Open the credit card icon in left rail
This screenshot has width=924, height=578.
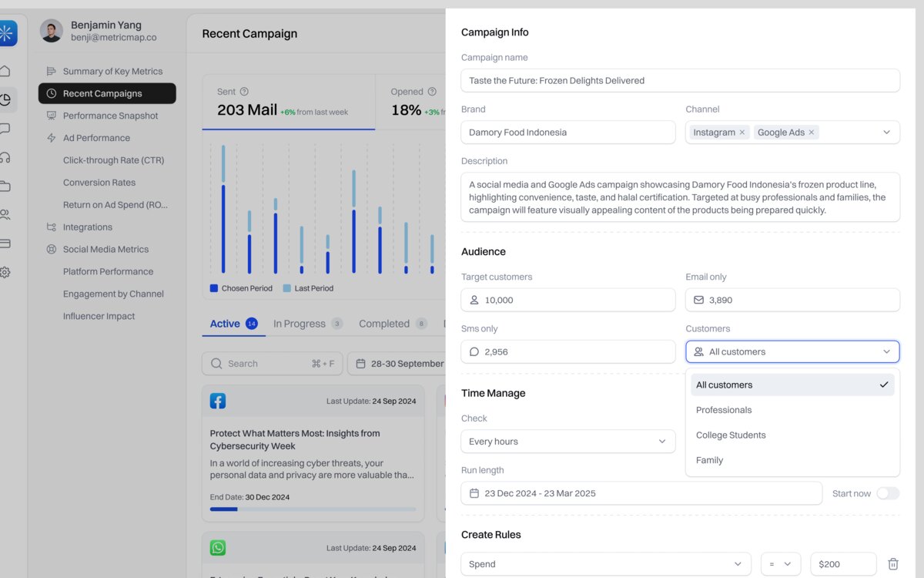tap(5, 244)
